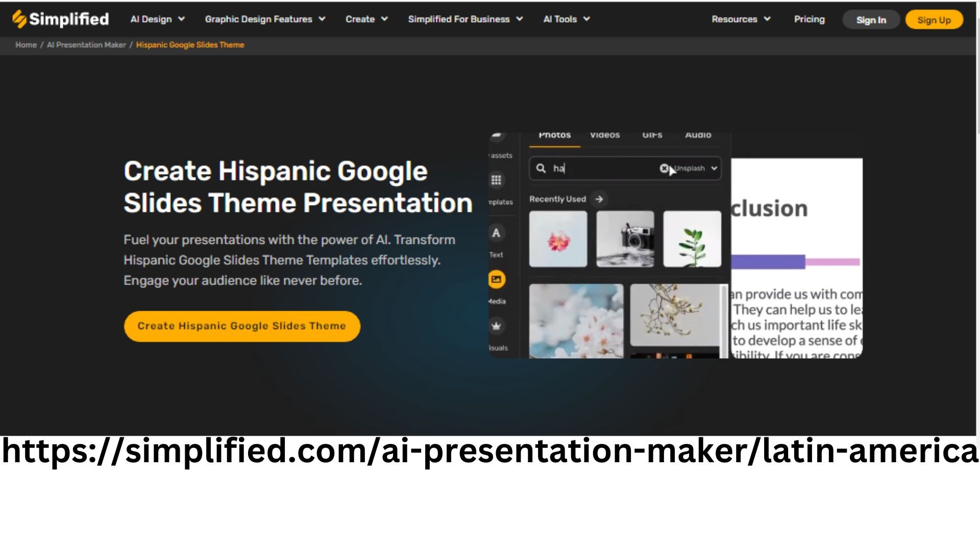The image size is (980, 551).
Task: Expand Graphic Design Features menu
Action: click(265, 19)
